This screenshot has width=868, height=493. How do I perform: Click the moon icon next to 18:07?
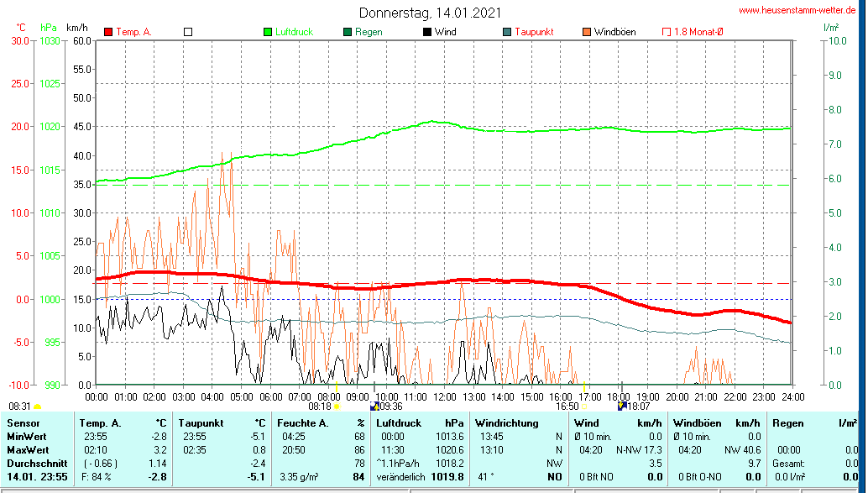coord(622,406)
